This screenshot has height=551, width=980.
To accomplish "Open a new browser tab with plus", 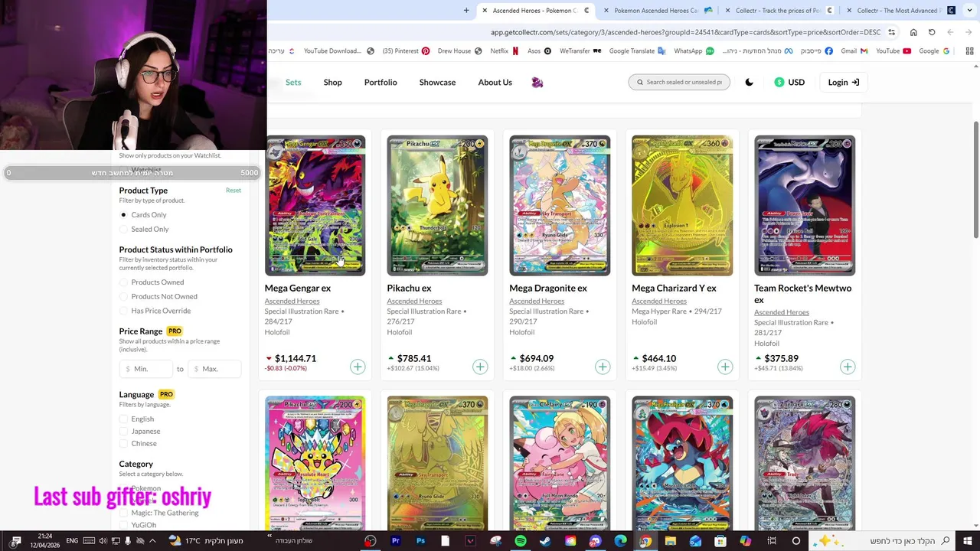I will pyautogui.click(x=466, y=10).
